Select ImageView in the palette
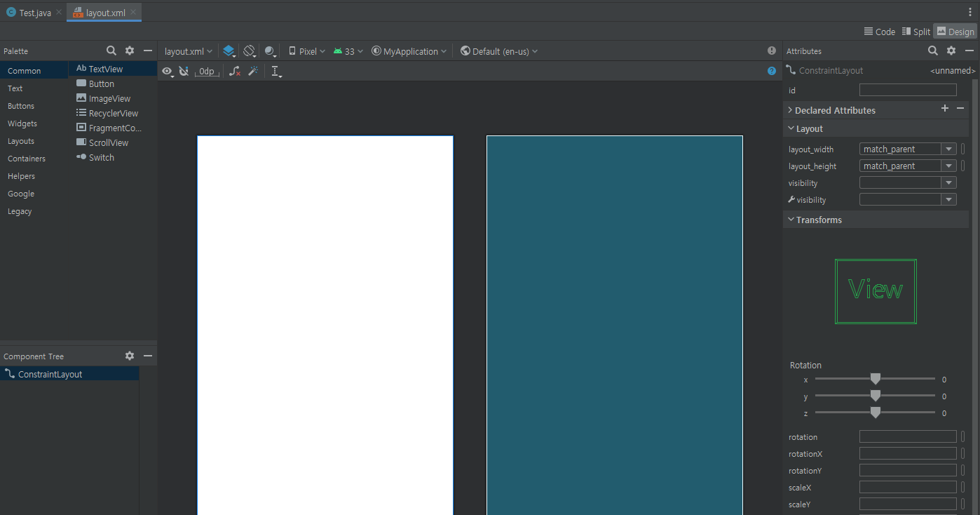The height and width of the screenshot is (515, 980). click(x=113, y=98)
